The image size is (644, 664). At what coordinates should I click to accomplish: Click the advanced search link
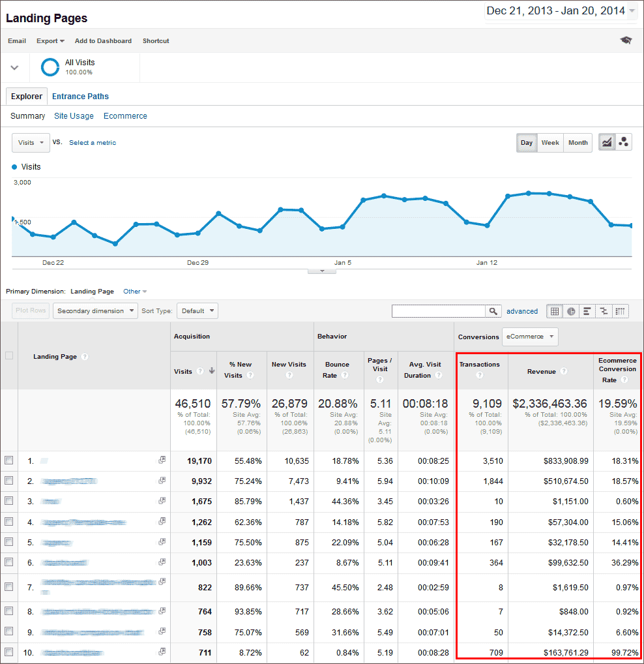coord(522,311)
